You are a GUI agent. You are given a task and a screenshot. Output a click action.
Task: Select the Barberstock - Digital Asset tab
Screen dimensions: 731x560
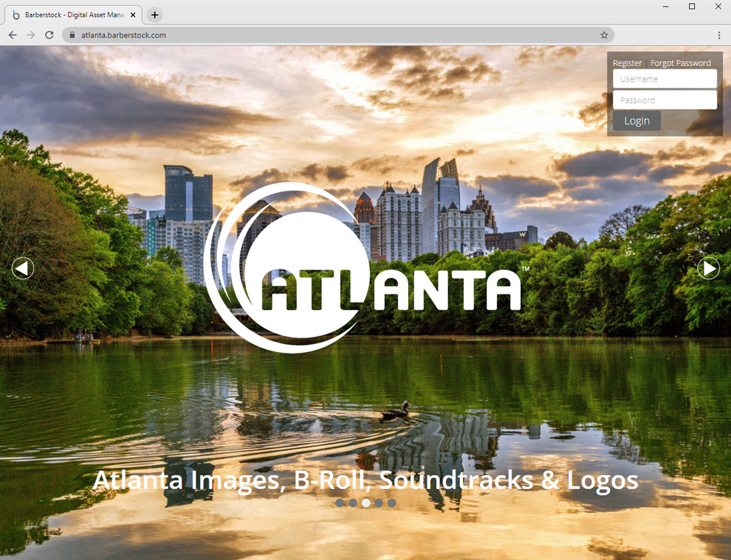pyautogui.click(x=74, y=15)
